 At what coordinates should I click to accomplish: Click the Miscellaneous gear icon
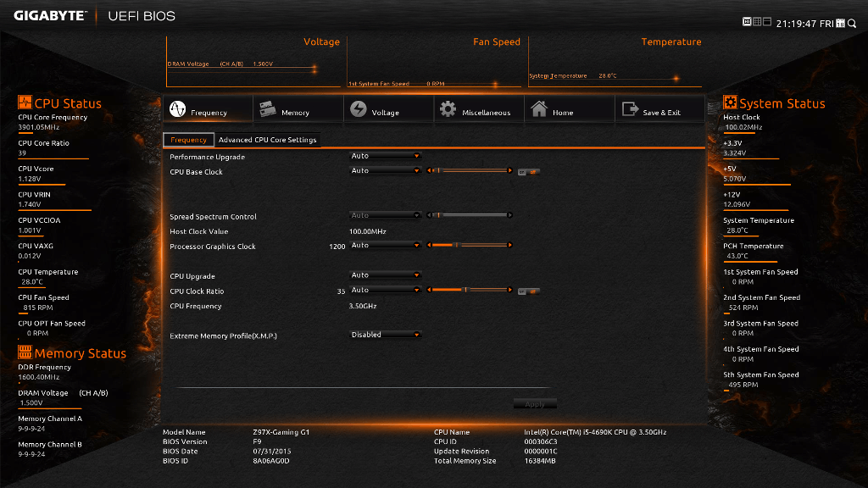pos(448,109)
